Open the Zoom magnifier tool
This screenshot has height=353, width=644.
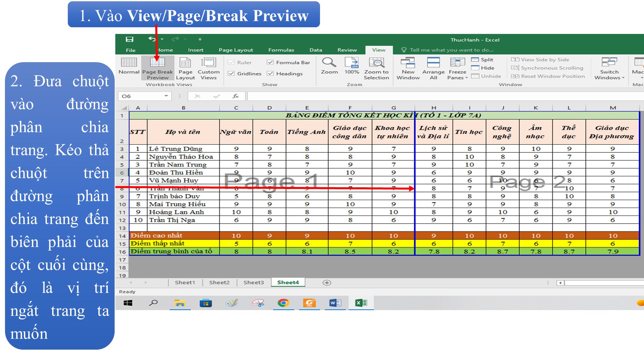click(x=329, y=66)
